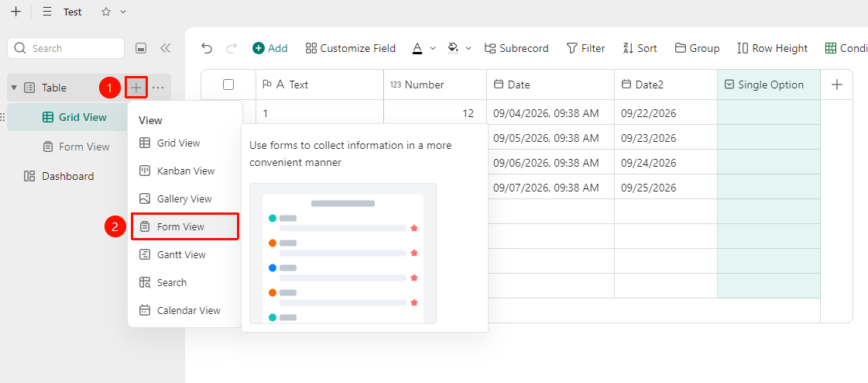
Task: Redo the action in toolbar
Action: [232, 48]
